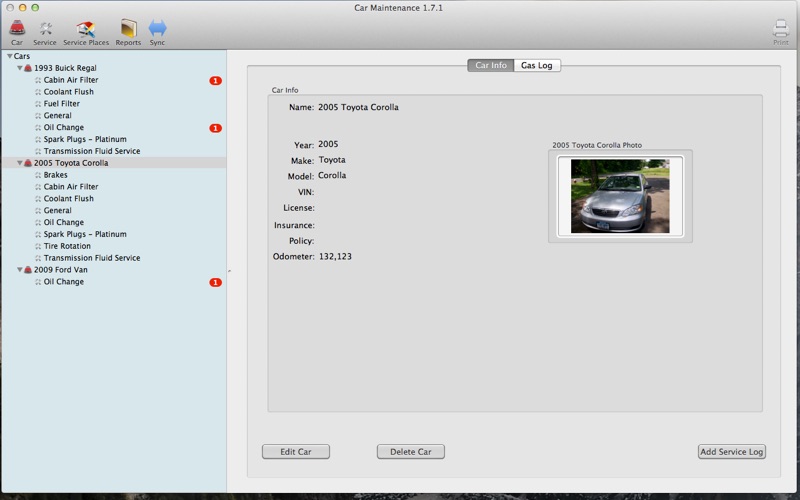800x500 pixels.
Task: Collapse the 2009 Ford Van node
Action: (x=20, y=270)
